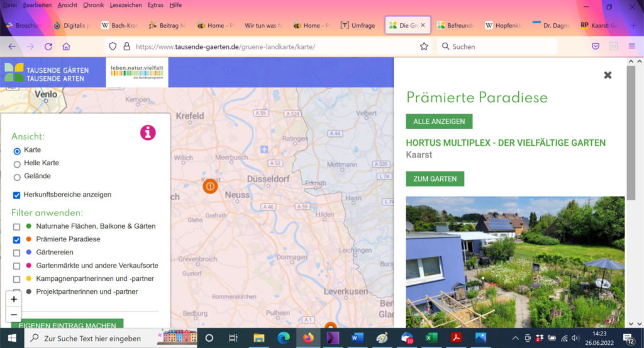Click the orange map marker near Kaarst

(x=210, y=187)
